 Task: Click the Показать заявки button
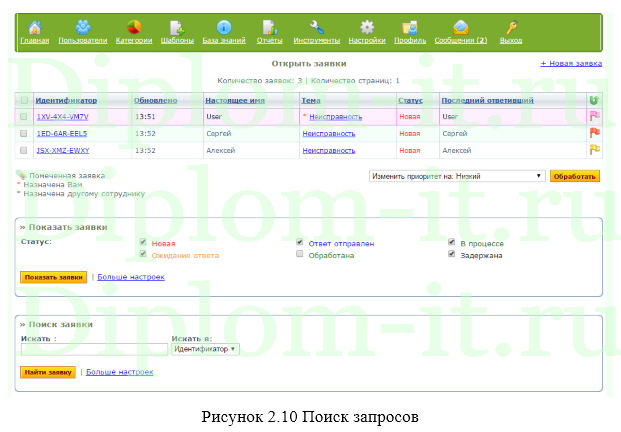pyautogui.click(x=53, y=277)
